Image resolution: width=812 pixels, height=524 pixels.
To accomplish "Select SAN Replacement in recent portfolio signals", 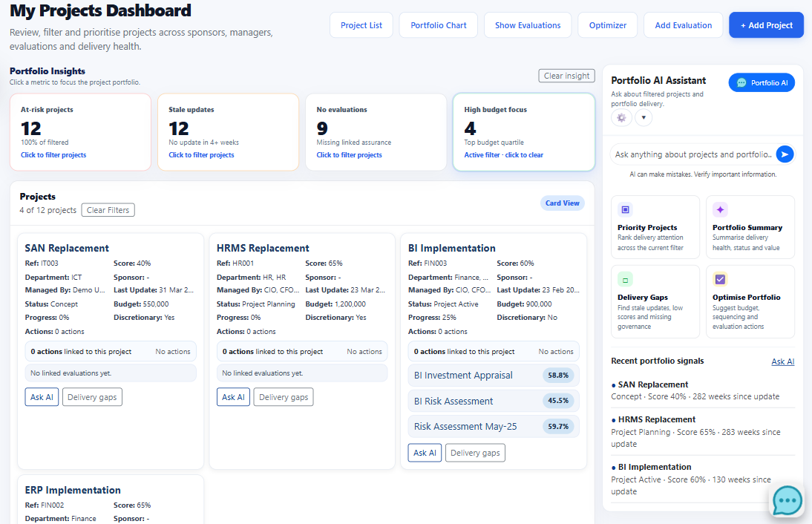I will click(x=703, y=390).
